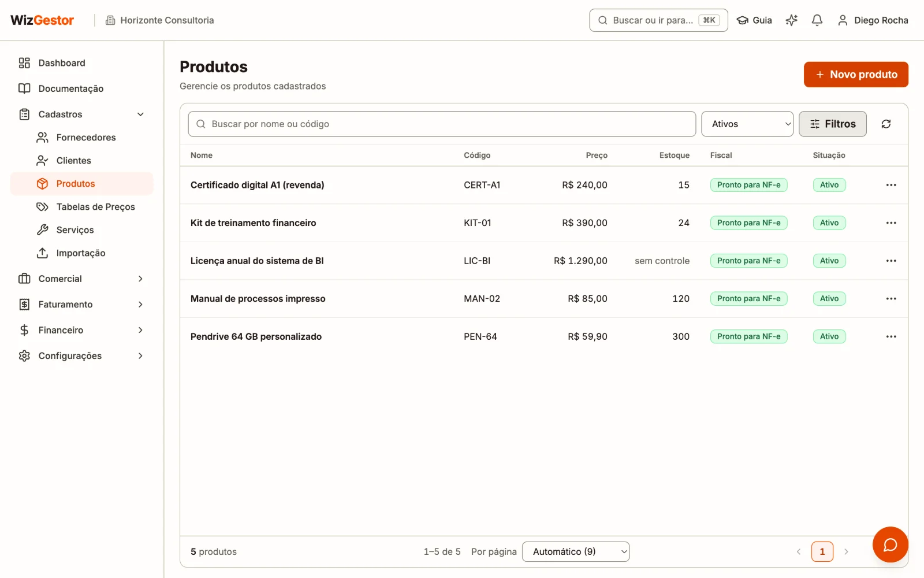Click the Ativo badge for Kit de treinamento

click(829, 223)
